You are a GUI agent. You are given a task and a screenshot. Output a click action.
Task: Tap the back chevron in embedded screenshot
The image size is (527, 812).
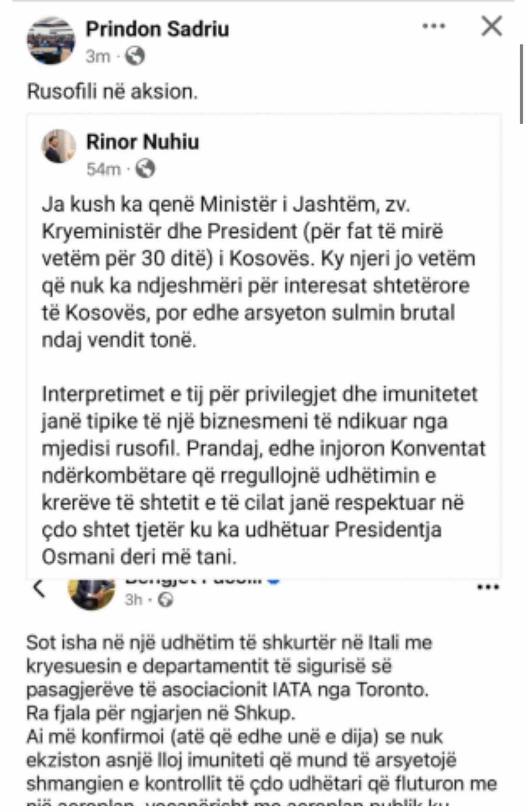point(39,589)
